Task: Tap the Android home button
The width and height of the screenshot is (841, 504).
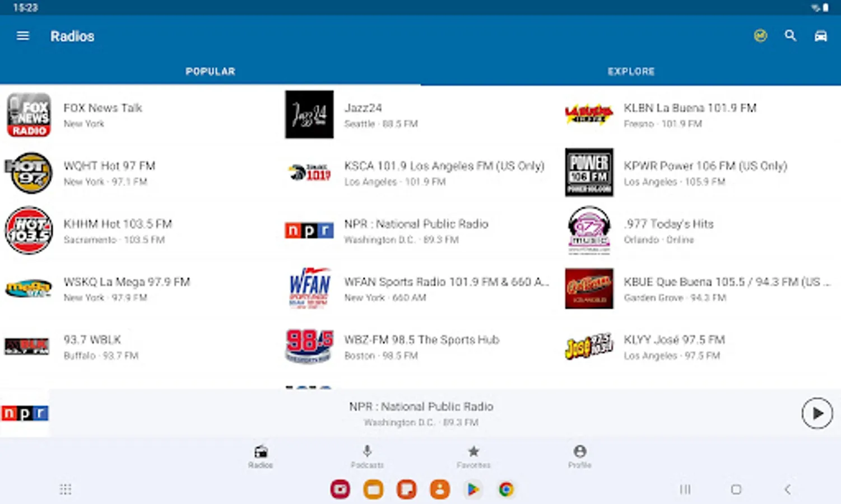Action: click(x=736, y=489)
